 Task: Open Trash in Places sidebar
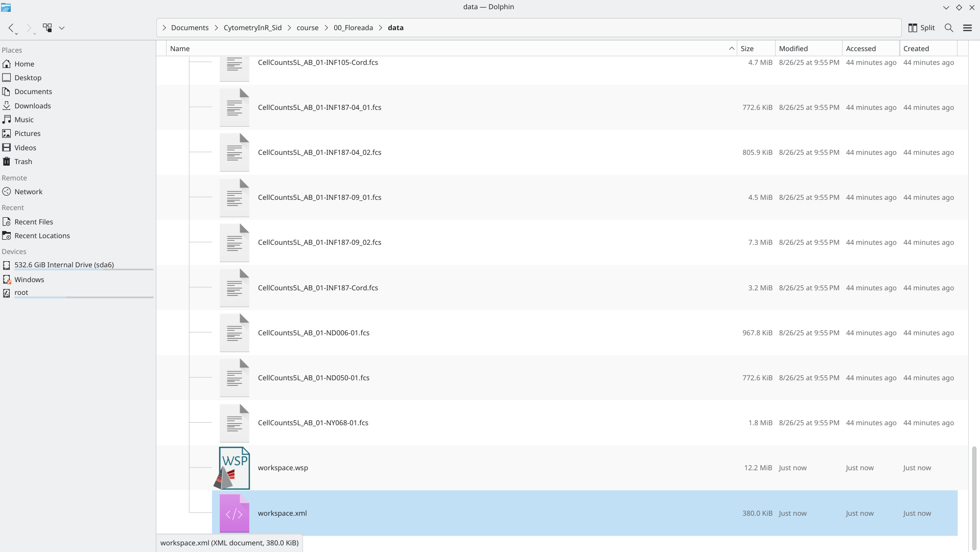(x=23, y=162)
